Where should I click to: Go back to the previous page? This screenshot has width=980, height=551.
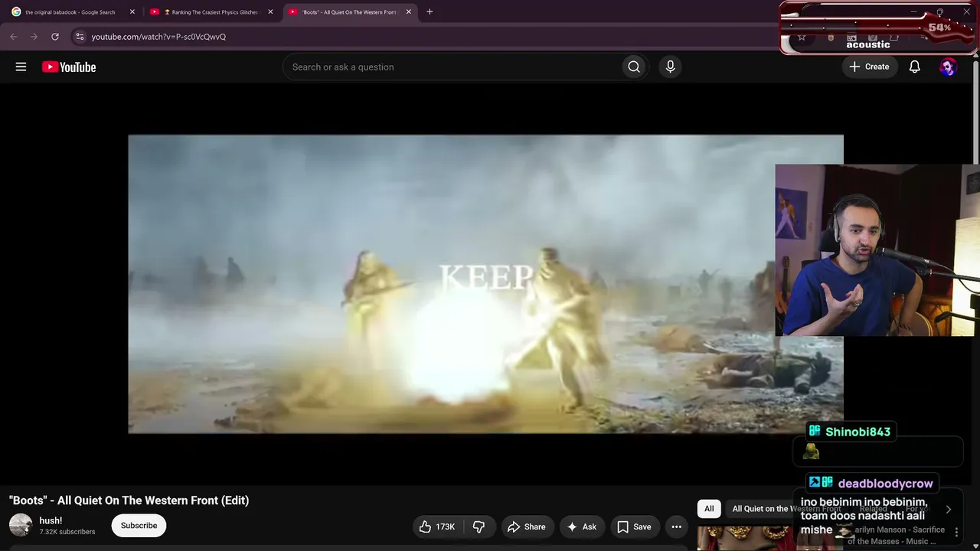14,36
